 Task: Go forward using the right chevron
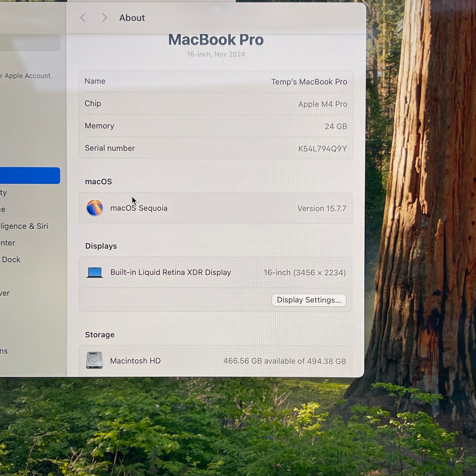point(104,18)
